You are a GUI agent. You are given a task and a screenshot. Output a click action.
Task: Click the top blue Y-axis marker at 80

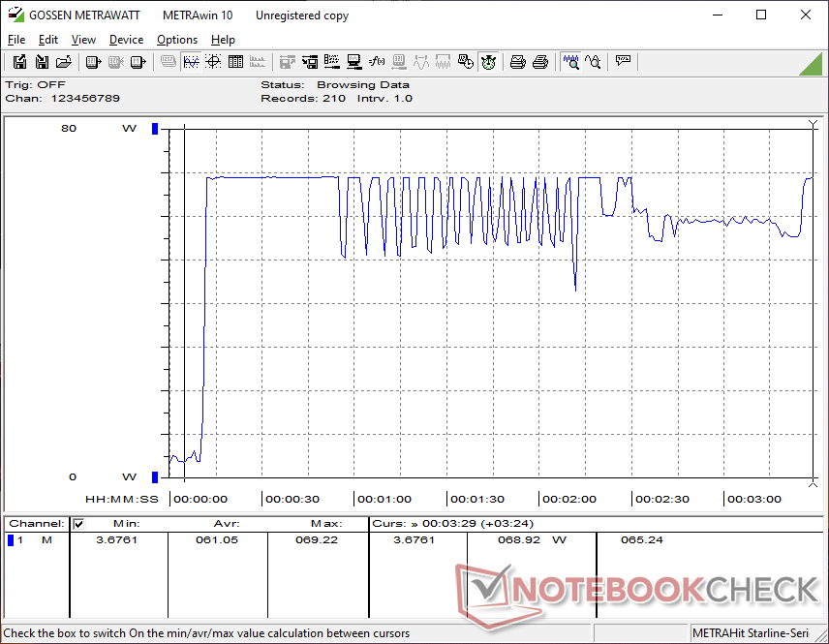pyautogui.click(x=154, y=129)
